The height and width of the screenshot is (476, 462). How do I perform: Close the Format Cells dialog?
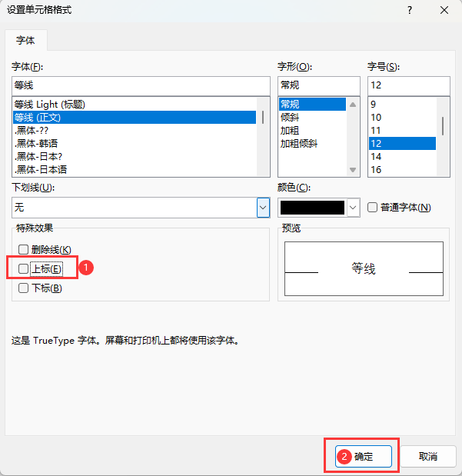tap(444, 10)
